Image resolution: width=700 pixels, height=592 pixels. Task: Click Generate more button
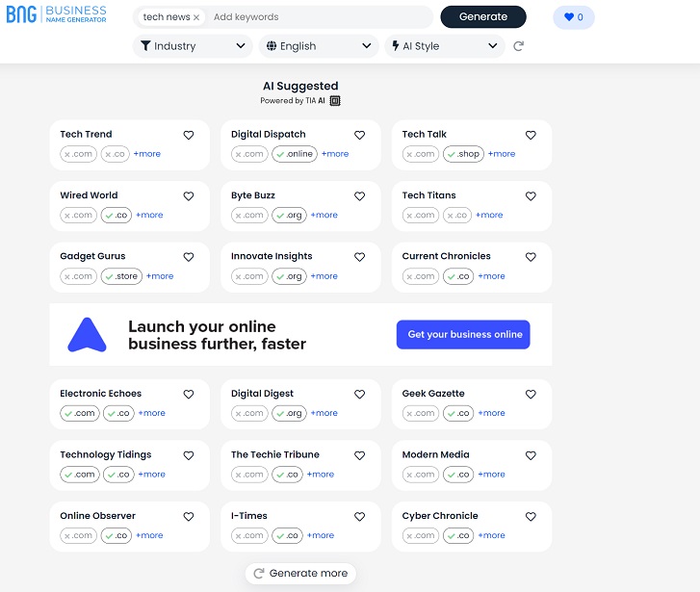click(300, 574)
